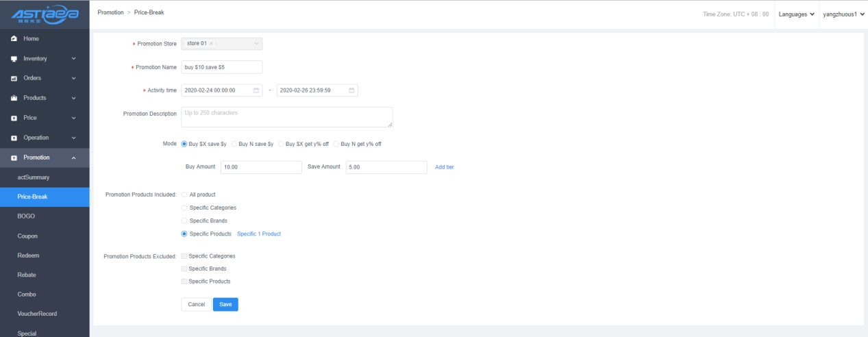Image resolution: width=868 pixels, height=337 pixels.
Task: Click the Inventory monitor icon
Action: (x=13, y=58)
